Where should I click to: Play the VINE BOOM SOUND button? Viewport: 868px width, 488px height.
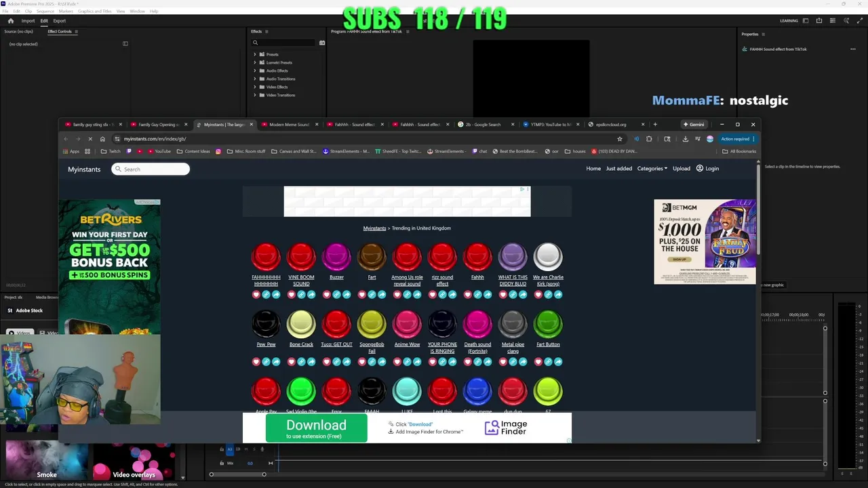point(301,257)
